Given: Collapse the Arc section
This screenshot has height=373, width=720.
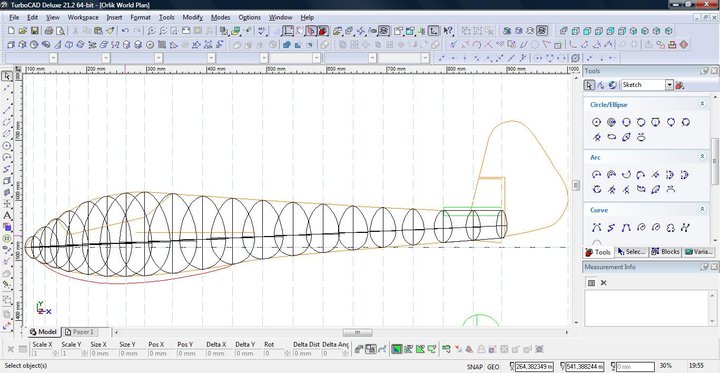Looking at the screenshot, I should pyautogui.click(x=702, y=157).
